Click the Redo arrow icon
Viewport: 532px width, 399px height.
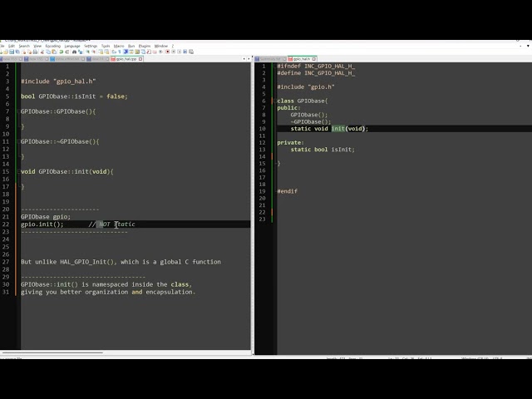click(66, 52)
